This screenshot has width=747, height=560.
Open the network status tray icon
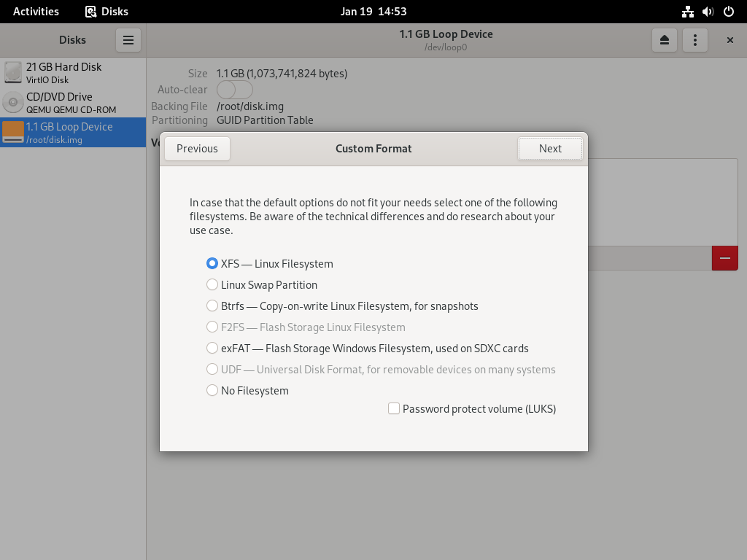pos(687,12)
